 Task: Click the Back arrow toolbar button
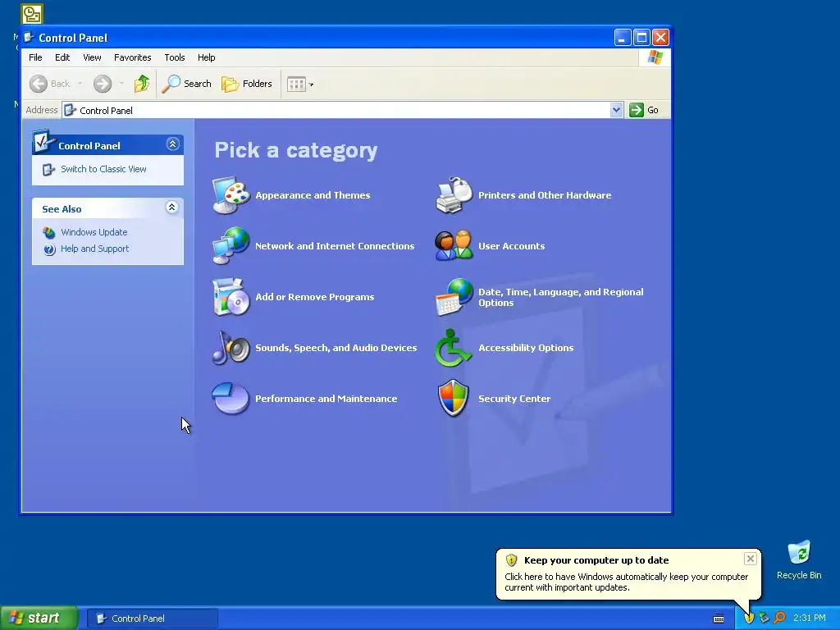coord(39,84)
